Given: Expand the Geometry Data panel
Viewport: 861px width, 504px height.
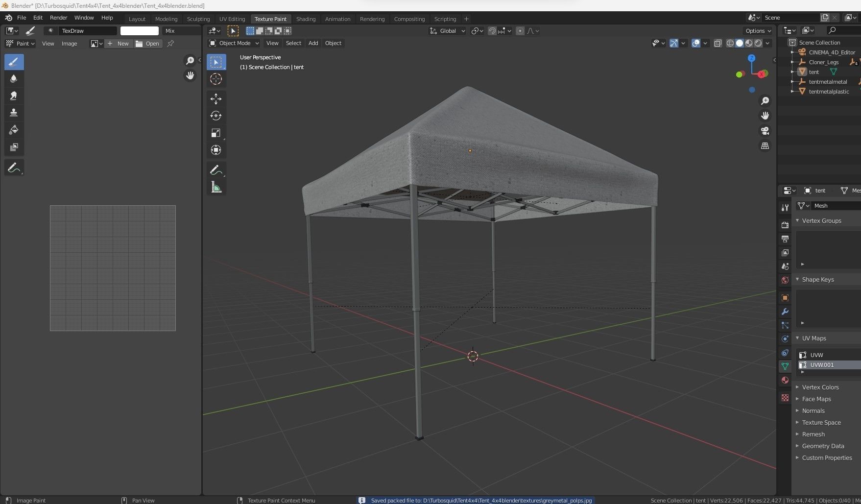Looking at the screenshot, I should point(822,446).
